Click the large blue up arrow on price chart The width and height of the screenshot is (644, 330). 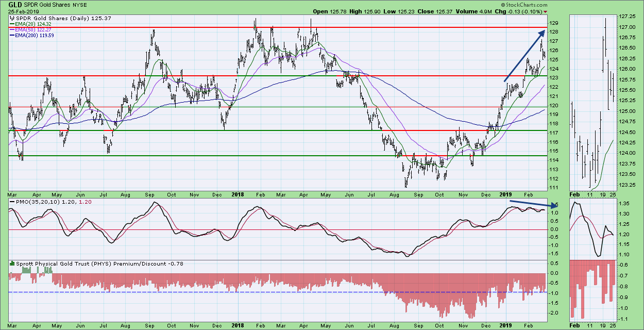[524, 56]
